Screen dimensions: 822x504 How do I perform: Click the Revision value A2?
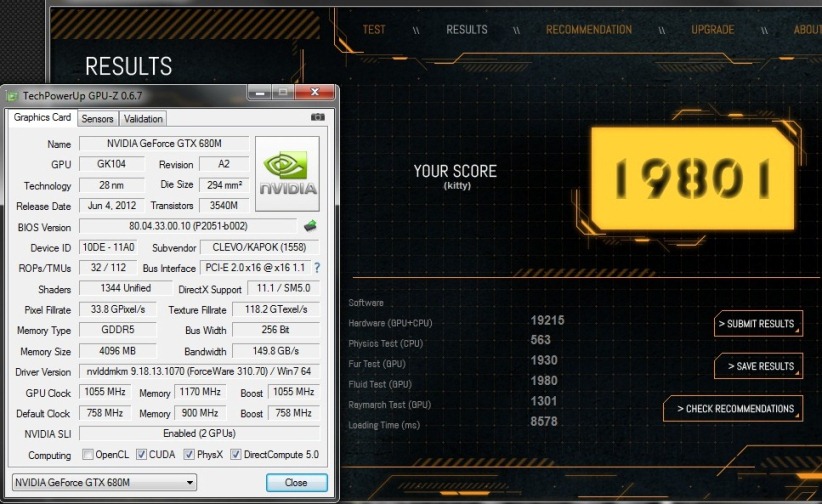(224, 164)
